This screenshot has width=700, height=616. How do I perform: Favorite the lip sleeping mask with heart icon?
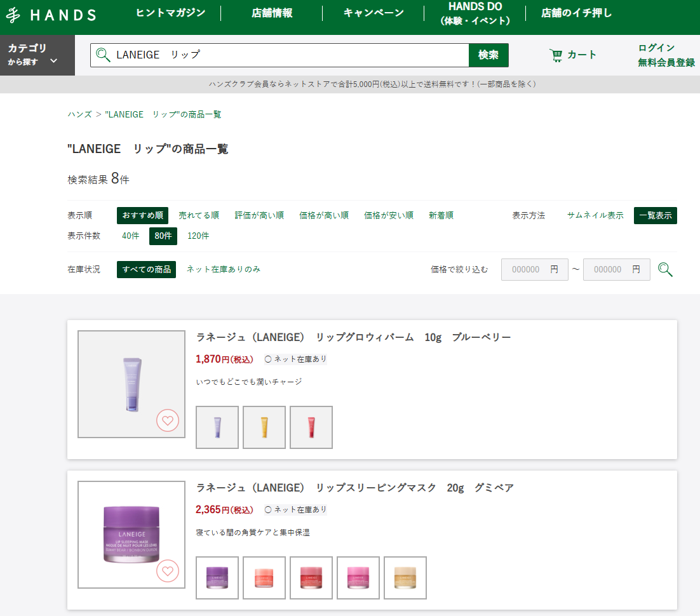click(x=168, y=571)
